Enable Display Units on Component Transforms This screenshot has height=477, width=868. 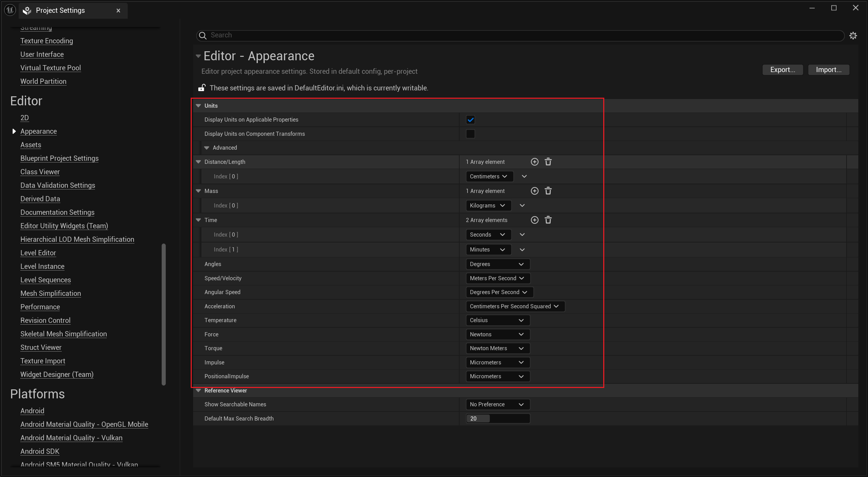click(x=470, y=134)
